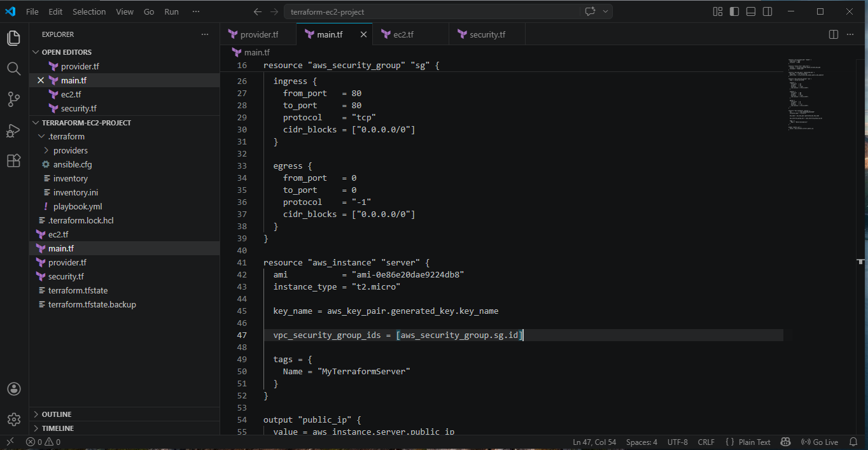Click the code minimap overview
868x450 pixels.
point(806,94)
